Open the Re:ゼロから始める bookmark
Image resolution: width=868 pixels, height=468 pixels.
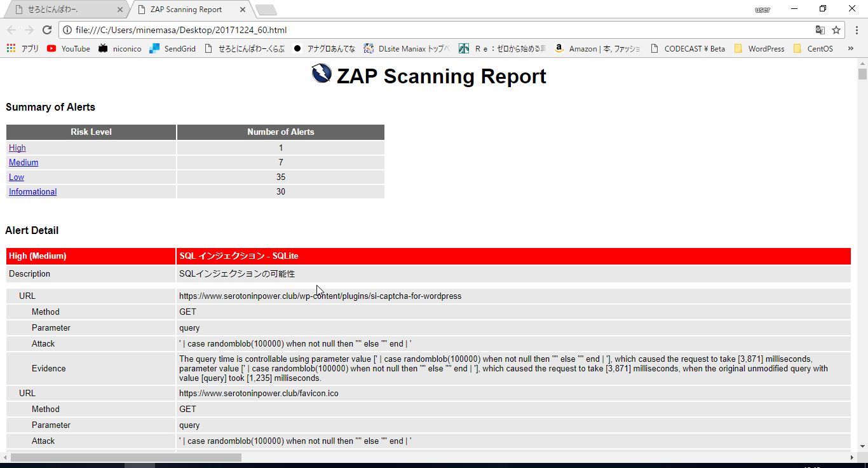point(502,48)
